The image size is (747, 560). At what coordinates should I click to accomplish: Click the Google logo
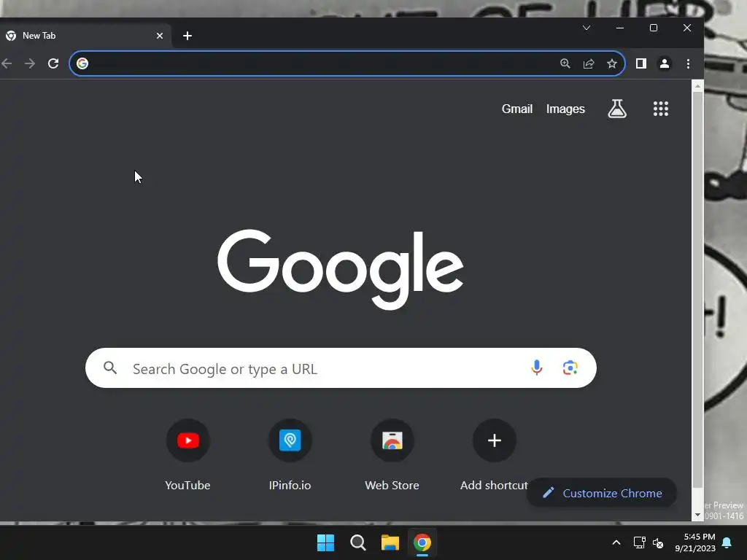click(x=341, y=269)
